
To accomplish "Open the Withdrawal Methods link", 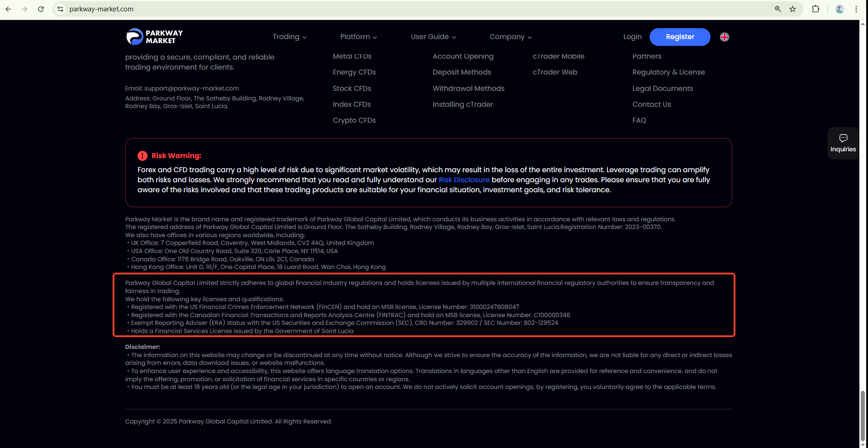I will (x=469, y=89).
